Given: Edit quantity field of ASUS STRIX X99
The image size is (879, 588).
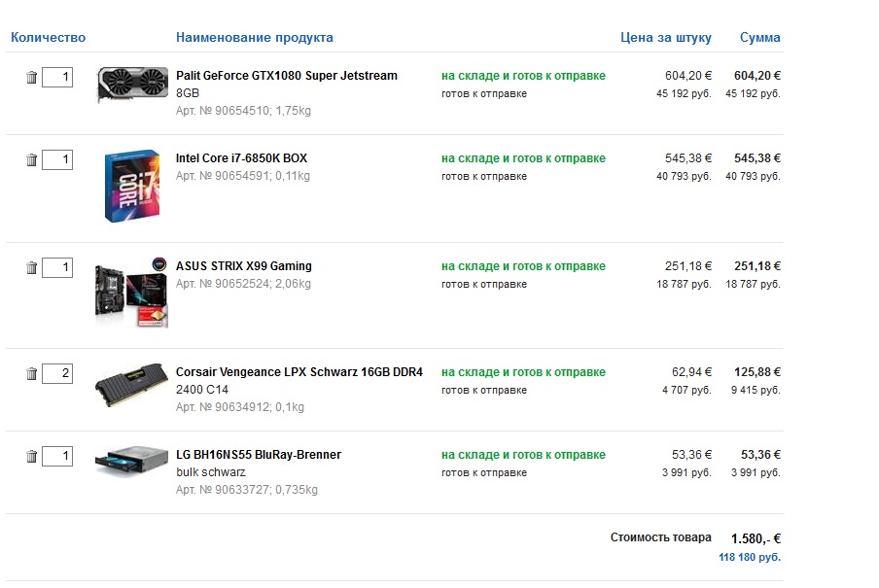Looking at the screenshot, I should point(57,267).
